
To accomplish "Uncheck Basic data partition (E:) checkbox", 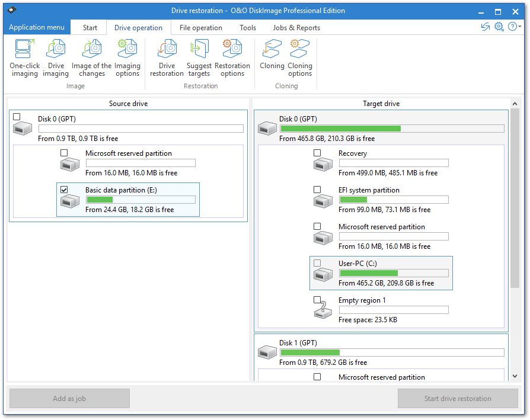I will (64, 190).
